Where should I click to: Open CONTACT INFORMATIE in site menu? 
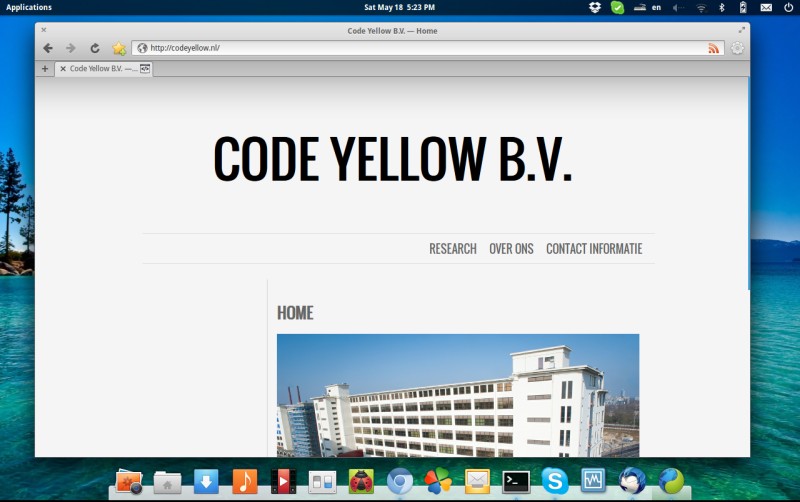coord(593,249)
